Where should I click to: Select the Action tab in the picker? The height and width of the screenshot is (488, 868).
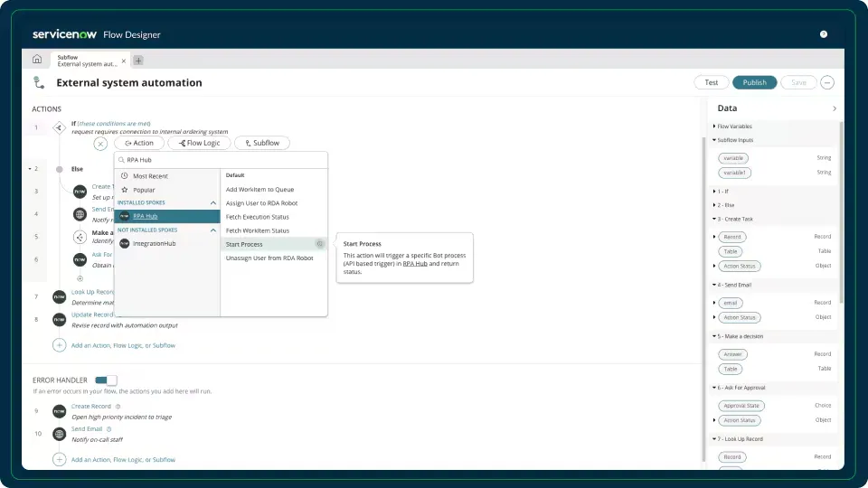coord(139,143)
